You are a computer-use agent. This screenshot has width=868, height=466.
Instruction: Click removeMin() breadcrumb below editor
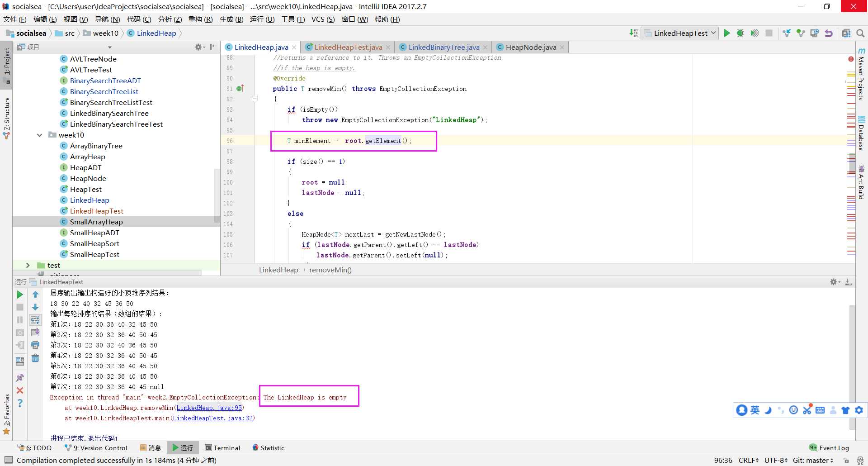[x=330, y=270]
